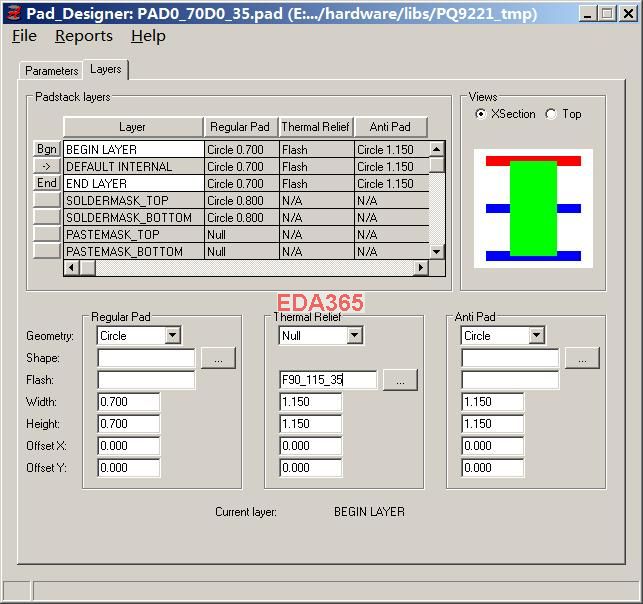Click the Anti Pad Height field
The width and height of the screenshot is (643, 604).
coord(493,424)
